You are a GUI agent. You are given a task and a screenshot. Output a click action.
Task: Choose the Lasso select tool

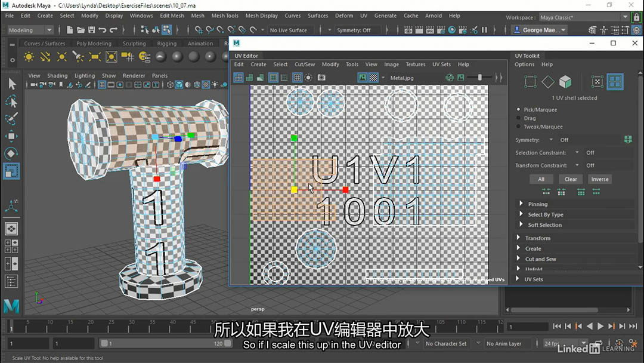pyautogui.click(x=11, y=102)
